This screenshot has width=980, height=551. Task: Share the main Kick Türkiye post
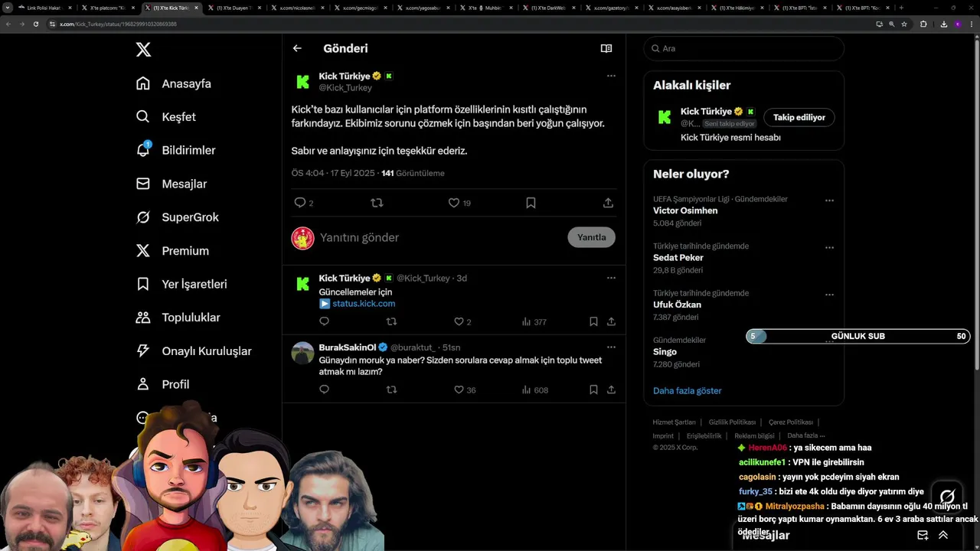tap(608, 203)
